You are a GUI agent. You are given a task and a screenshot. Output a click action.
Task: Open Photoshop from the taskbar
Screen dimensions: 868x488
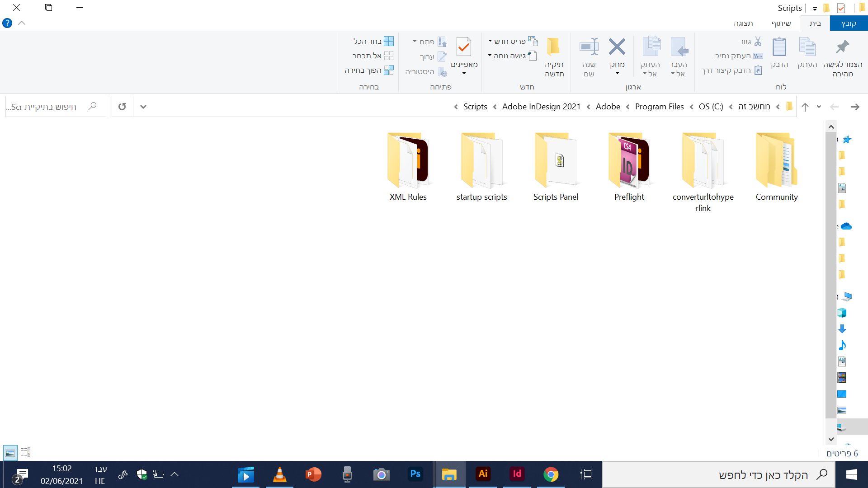415,474
